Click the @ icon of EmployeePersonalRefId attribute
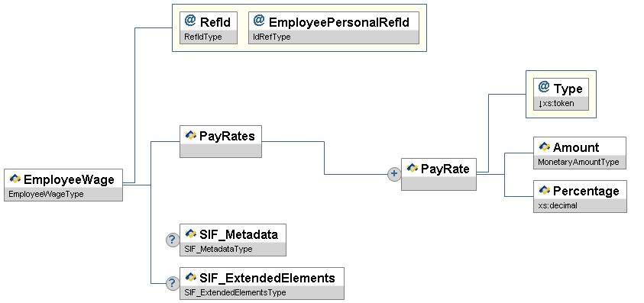Screen dimensions: 644x303 pyautogui.click(x=259, y=21)
